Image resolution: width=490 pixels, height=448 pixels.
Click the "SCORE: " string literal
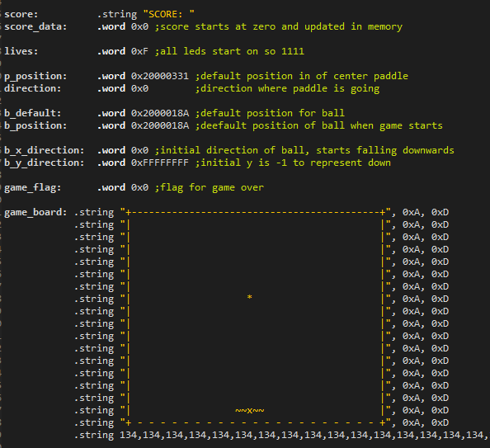click(169, 14)
